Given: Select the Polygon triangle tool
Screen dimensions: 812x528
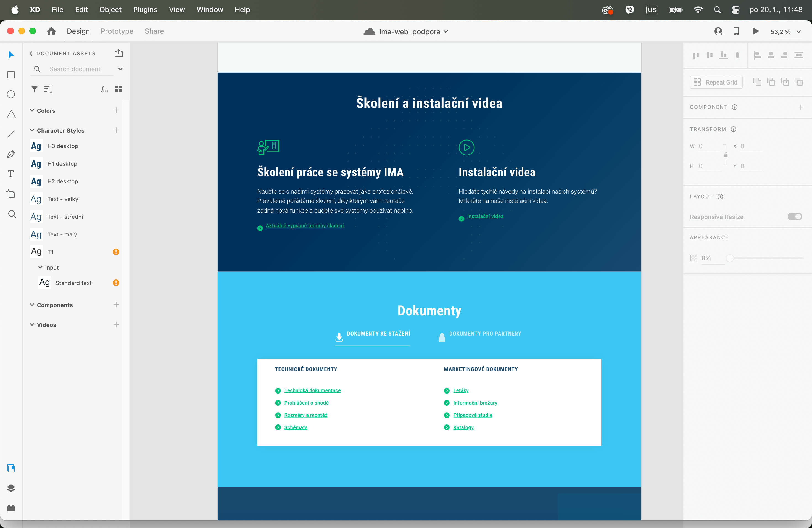Looking at the screenshot, I should pyautogui.click(x=11, y=114).
